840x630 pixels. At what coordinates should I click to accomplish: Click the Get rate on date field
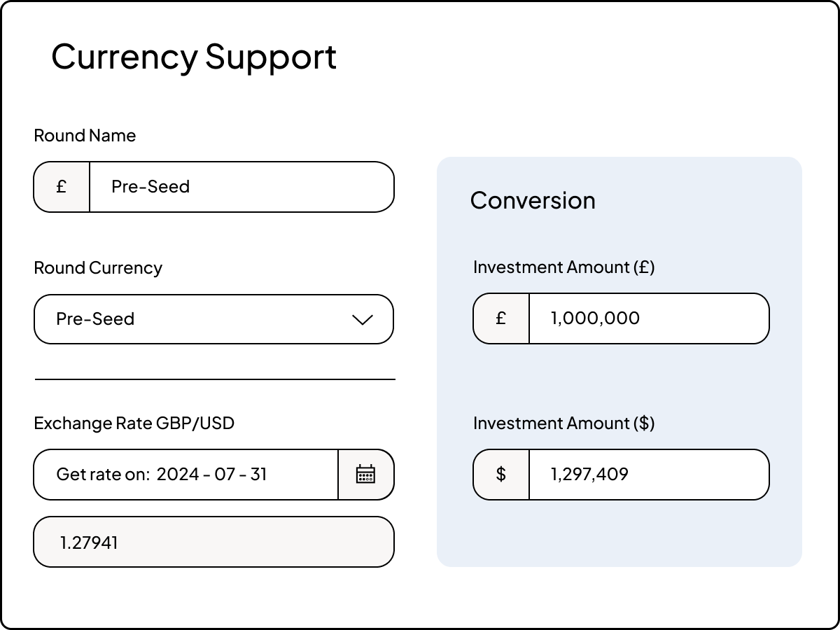point(185,475)
